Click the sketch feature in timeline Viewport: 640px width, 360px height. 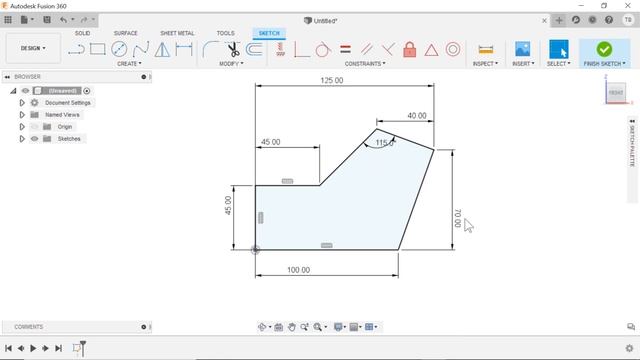pos(76,348)
